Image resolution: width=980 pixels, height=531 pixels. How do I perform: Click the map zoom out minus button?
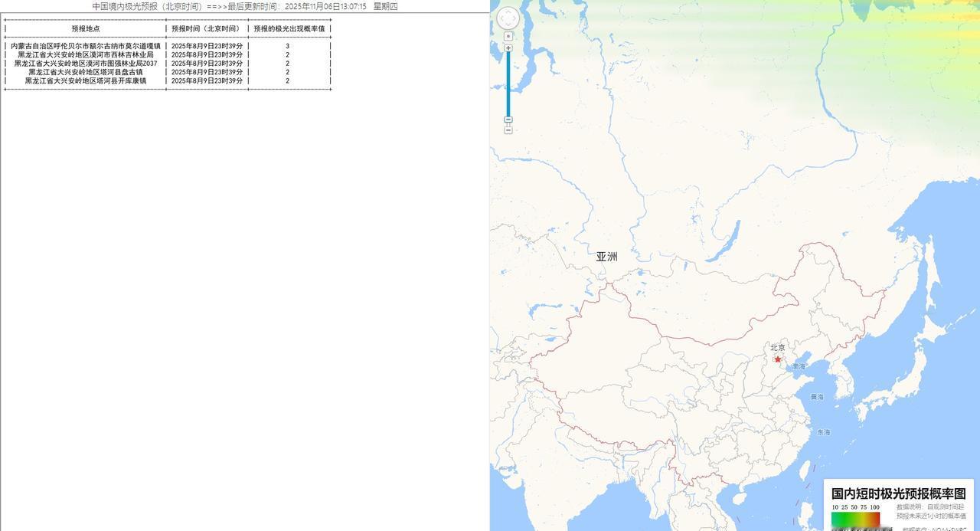[x=508, y=130]
